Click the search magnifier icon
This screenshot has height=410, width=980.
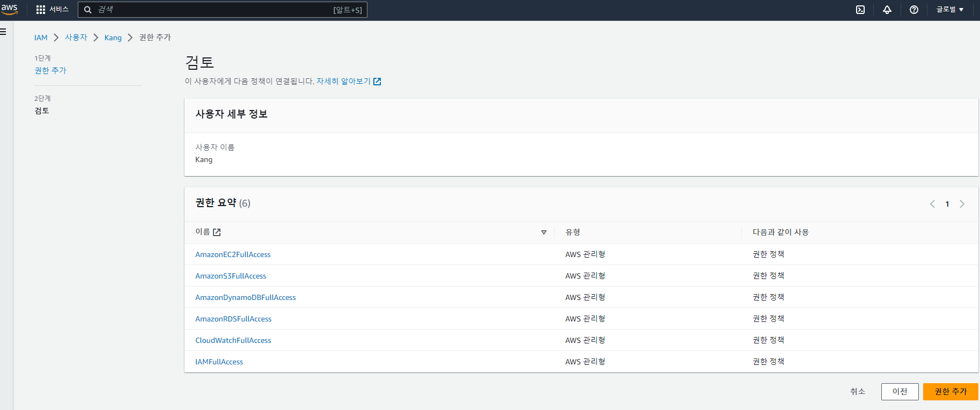(x=88, y=10)
